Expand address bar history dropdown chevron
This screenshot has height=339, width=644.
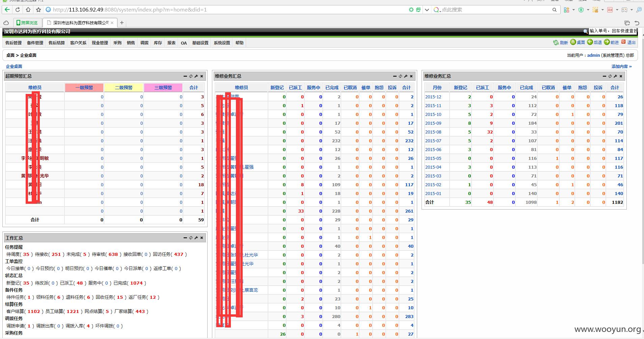point(427,10)
